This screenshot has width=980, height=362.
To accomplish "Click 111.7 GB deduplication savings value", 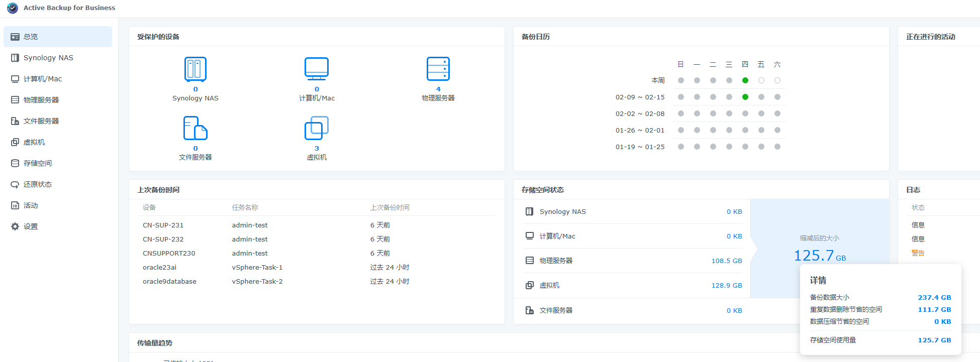I will [x=934, y=309].
